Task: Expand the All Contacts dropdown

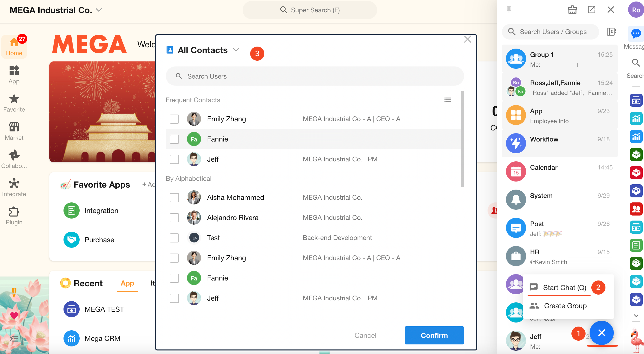Action: click(x=236, y=50)
